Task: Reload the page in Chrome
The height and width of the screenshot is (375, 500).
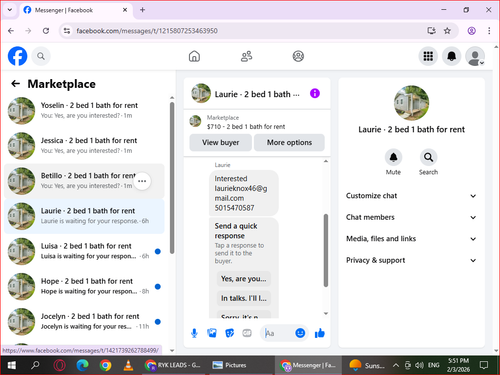Action: (x=46, y=31)
